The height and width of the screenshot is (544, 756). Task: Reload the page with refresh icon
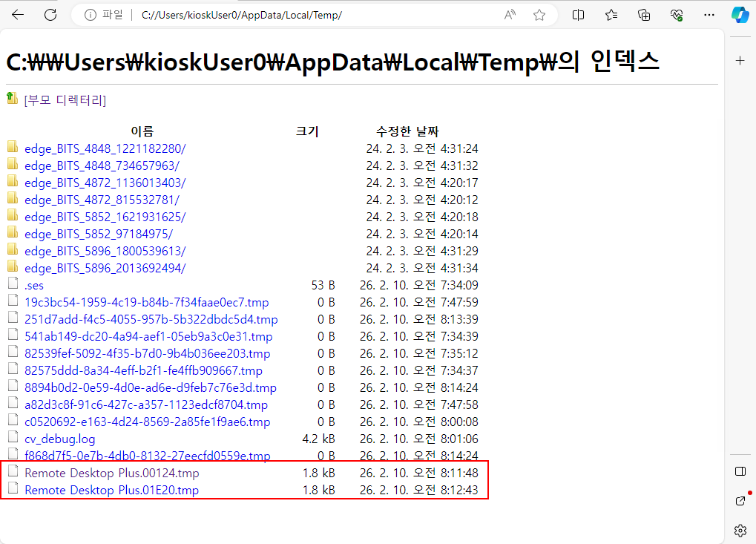click(x=50, y=15)
